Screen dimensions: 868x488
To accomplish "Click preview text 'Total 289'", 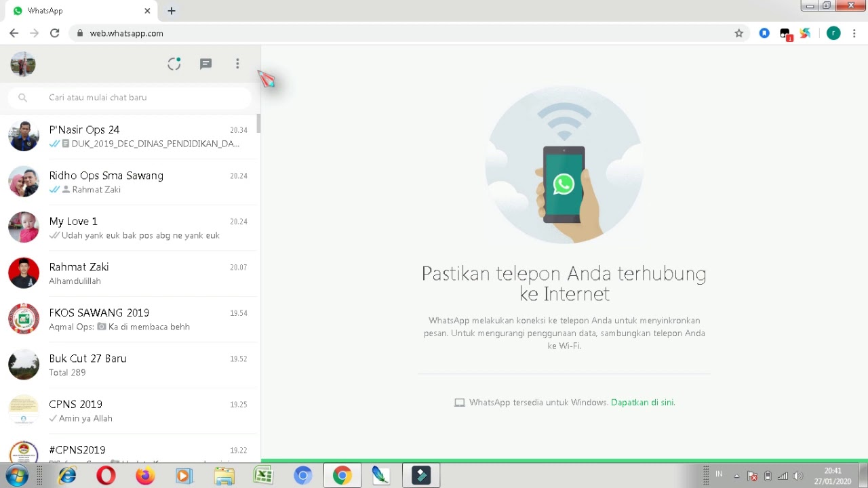I will [67, 373].
